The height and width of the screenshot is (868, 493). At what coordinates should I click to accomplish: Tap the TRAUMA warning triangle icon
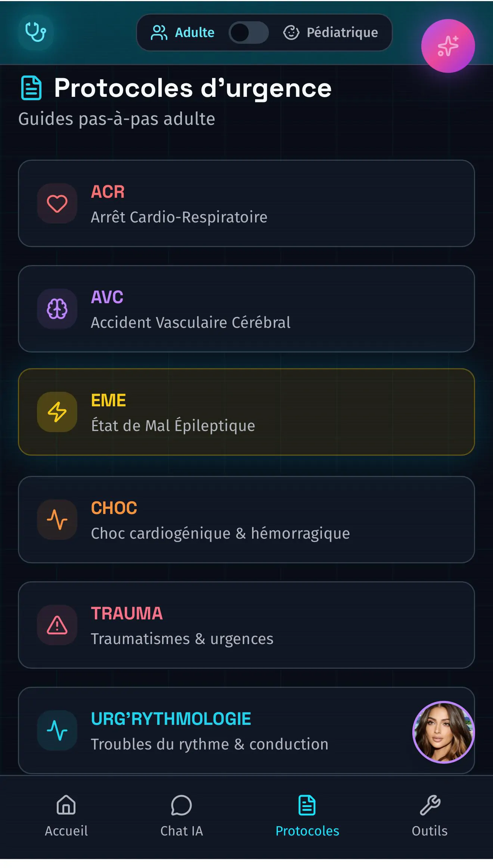(x=57, y=625)
